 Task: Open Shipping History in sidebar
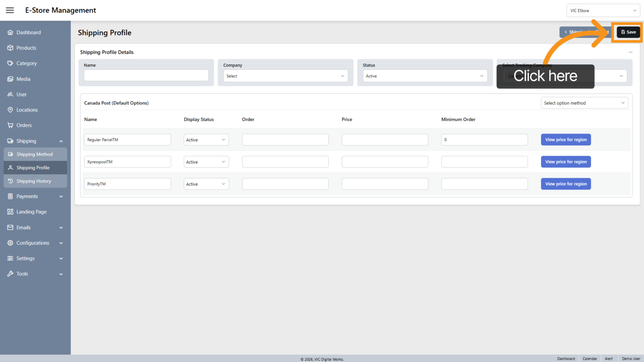point(34,181)
